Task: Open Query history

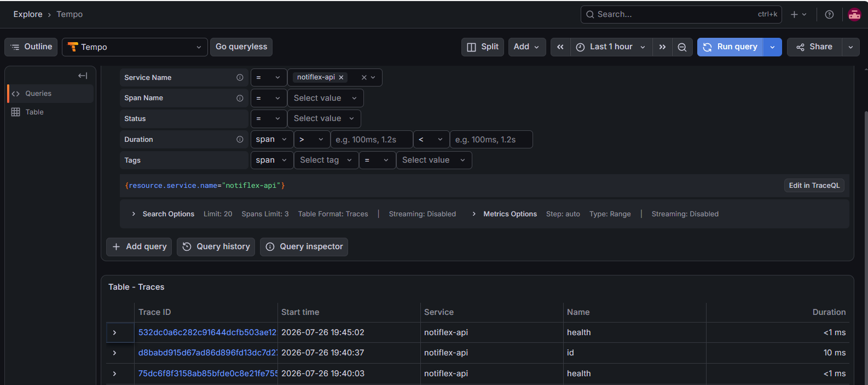Action: click(x=216, y=247)
